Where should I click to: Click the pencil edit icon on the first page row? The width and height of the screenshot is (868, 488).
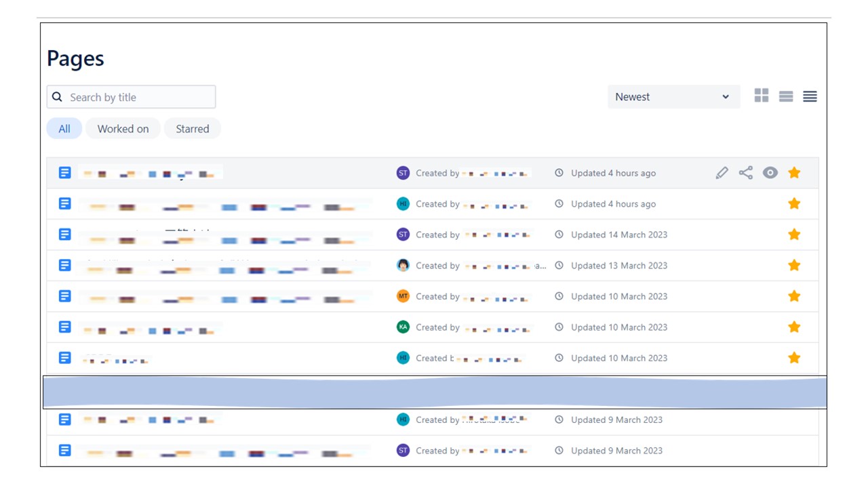click(722, 173)
